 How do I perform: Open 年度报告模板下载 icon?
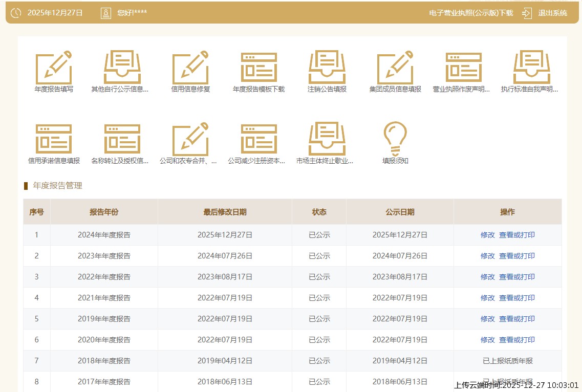(258, 68)
